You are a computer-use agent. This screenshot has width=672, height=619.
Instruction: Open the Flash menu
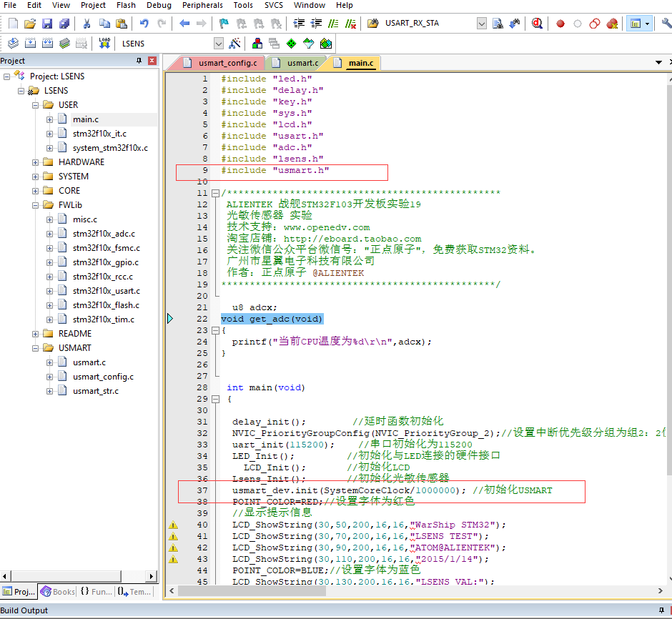[x=126, y=5]
